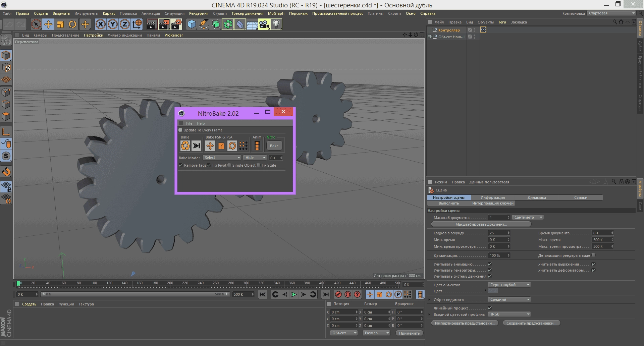The image size is (644, 346).
Task: Enable Single Object in NitroBake
Action: (x=229, y=165)
